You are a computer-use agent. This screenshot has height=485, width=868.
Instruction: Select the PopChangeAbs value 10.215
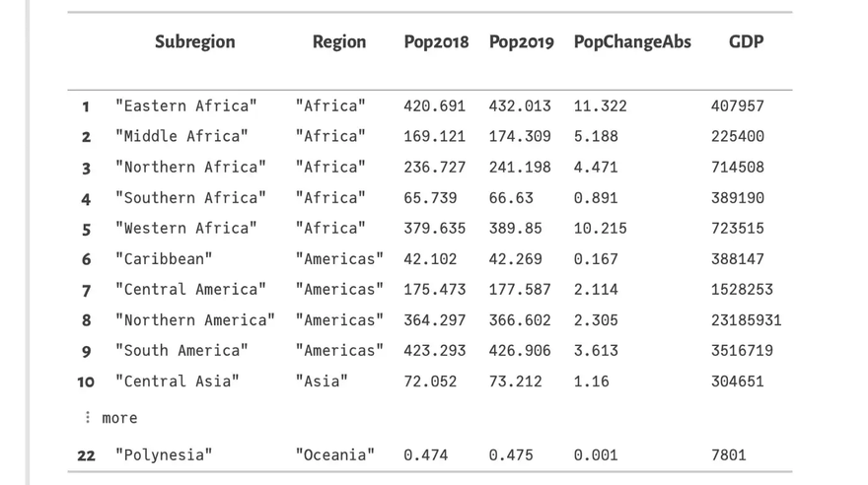(600, 229)
